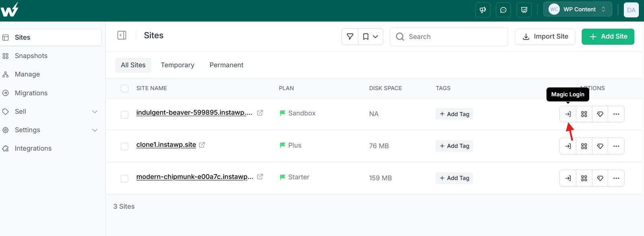Click Magic Login for modern-chipmunk site
This screenshot has width=644, height=236.
click(x=568, y=178)
